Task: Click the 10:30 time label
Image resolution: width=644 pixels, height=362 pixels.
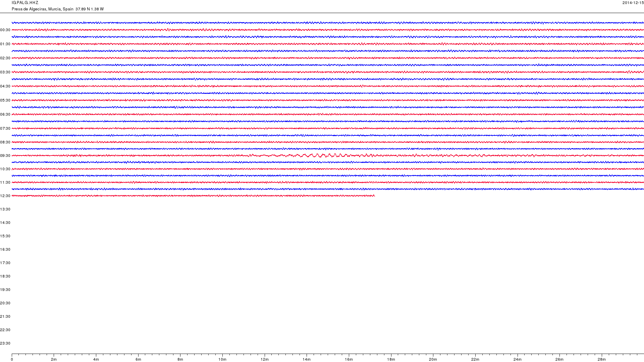Action: tap(5, 169)
